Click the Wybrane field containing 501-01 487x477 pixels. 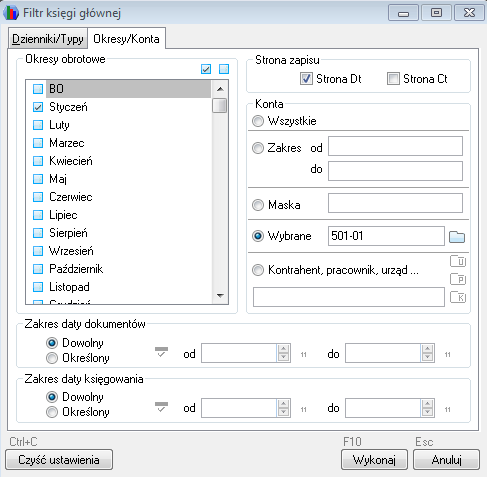point(386,236)
